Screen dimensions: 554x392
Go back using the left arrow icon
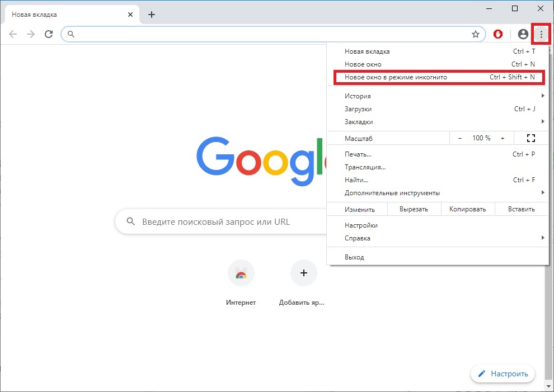13,34
